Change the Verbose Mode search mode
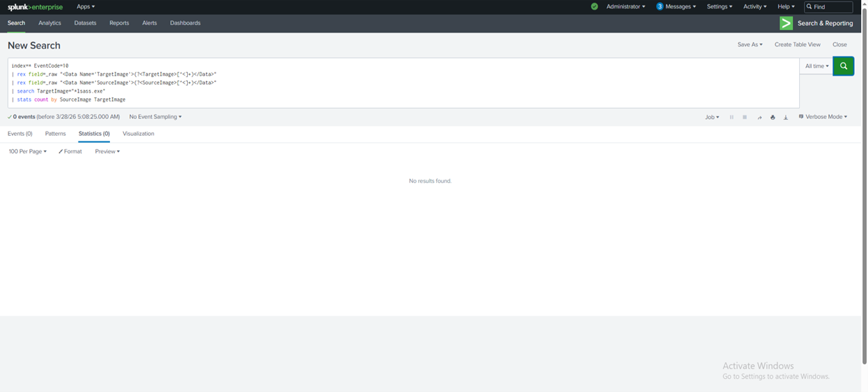868x392 pixels. coord(823,117)
